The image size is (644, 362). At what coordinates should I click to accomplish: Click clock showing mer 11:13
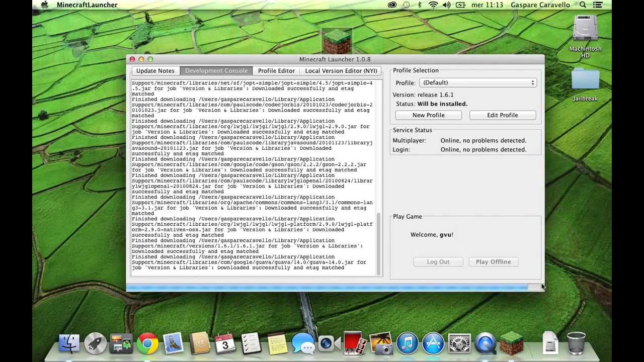click(488, 5)
